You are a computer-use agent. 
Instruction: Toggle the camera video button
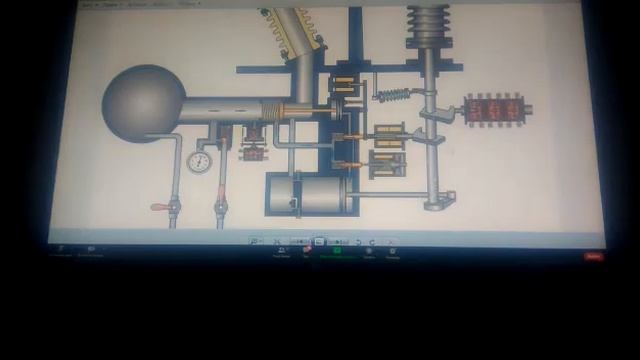pyautogui.click(x=91, y=250)
